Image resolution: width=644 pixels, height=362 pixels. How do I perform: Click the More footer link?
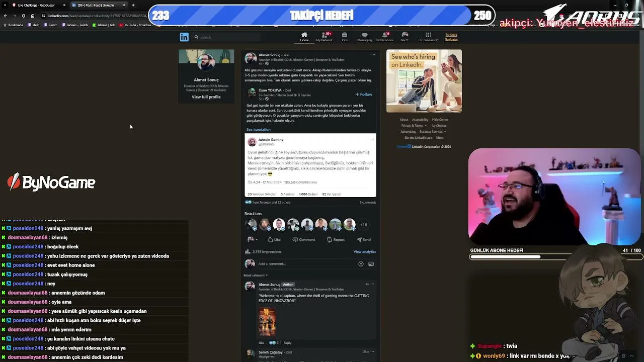440,138
